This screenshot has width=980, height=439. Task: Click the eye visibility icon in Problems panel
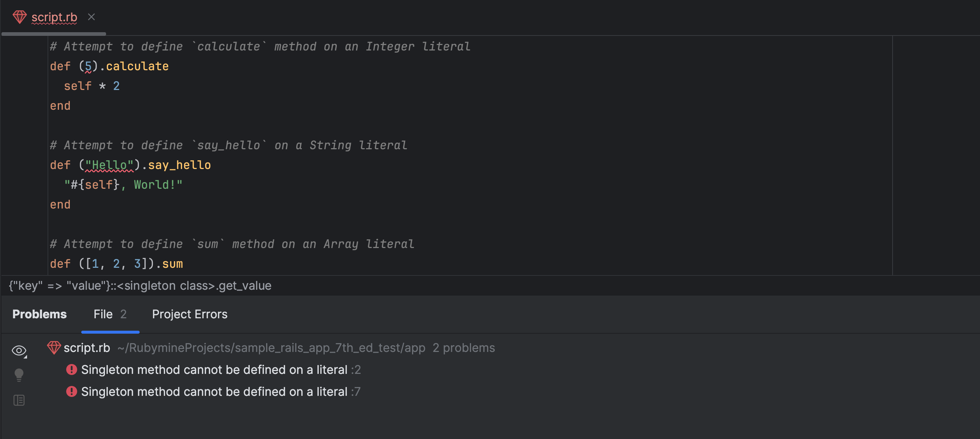coord(19,349)
